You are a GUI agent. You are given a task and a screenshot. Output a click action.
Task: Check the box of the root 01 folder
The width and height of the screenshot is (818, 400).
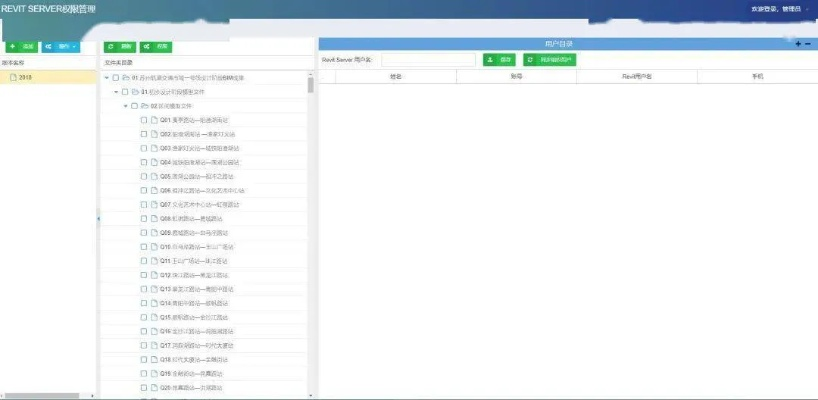pyautogui.click(x=116, y=78)
